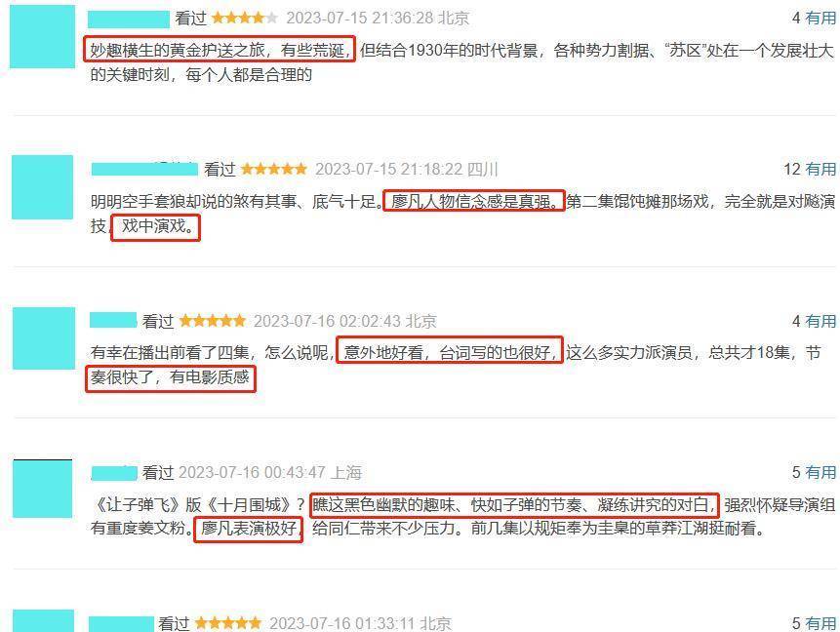Mark the 02:02:43 Beijing review as 有用
This screenshot has width=840, height=632.
pyautogui.click(x=820, y=321)
